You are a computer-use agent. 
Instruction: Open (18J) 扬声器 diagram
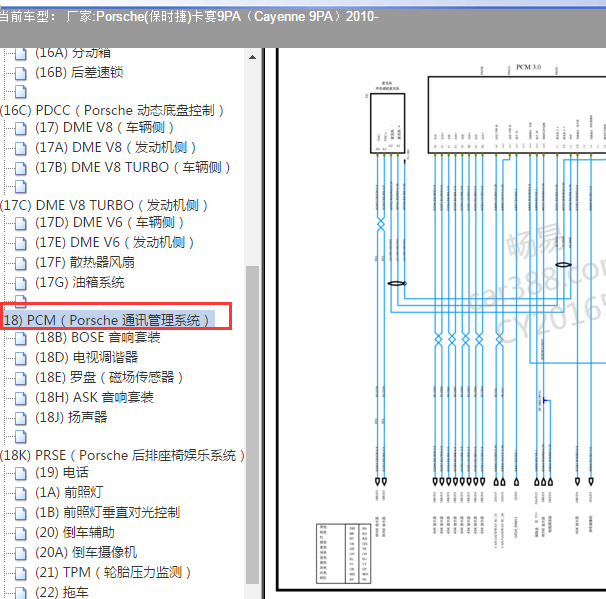click(71, 417)
